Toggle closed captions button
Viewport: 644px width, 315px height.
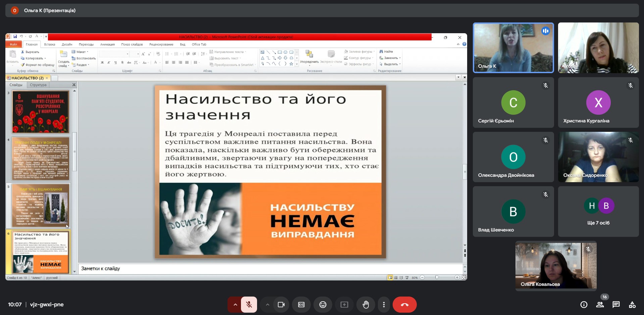pos(301,305)
